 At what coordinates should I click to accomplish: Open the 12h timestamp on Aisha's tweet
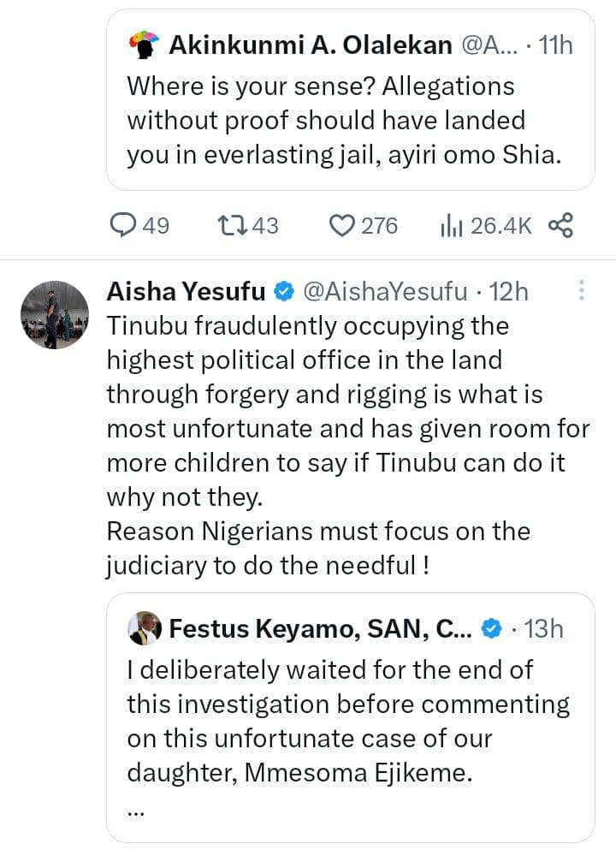[x=510, y=292]
